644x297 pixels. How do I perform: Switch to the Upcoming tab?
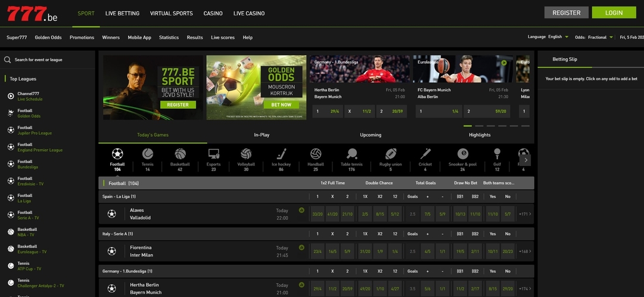pos(371,135)
